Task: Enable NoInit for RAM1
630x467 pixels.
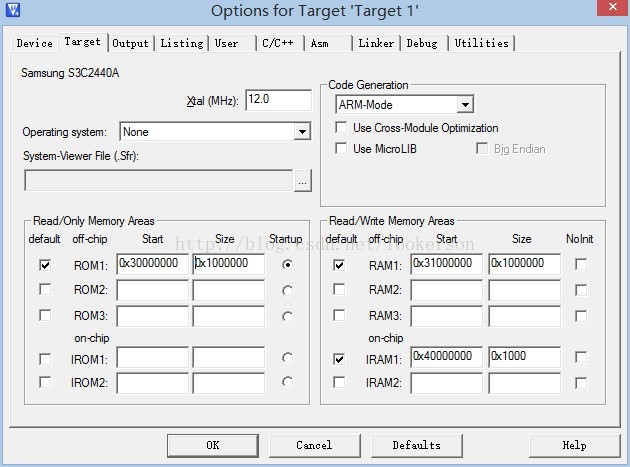Action: (581, 264)
